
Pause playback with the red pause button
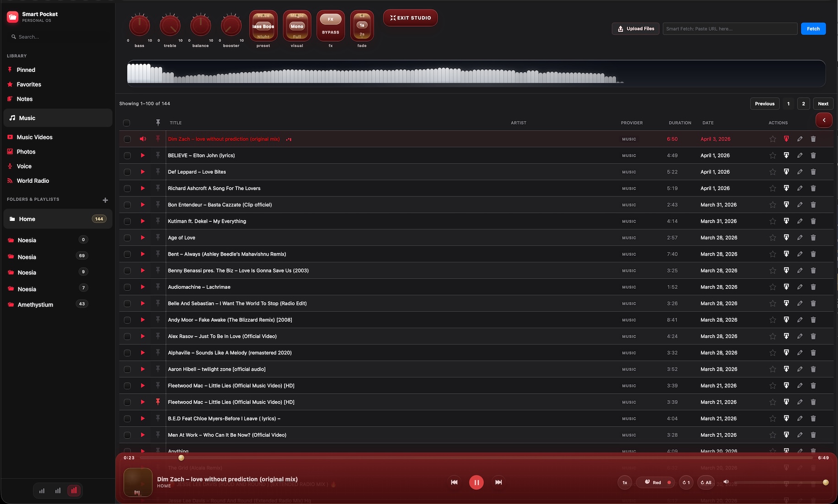476,482
